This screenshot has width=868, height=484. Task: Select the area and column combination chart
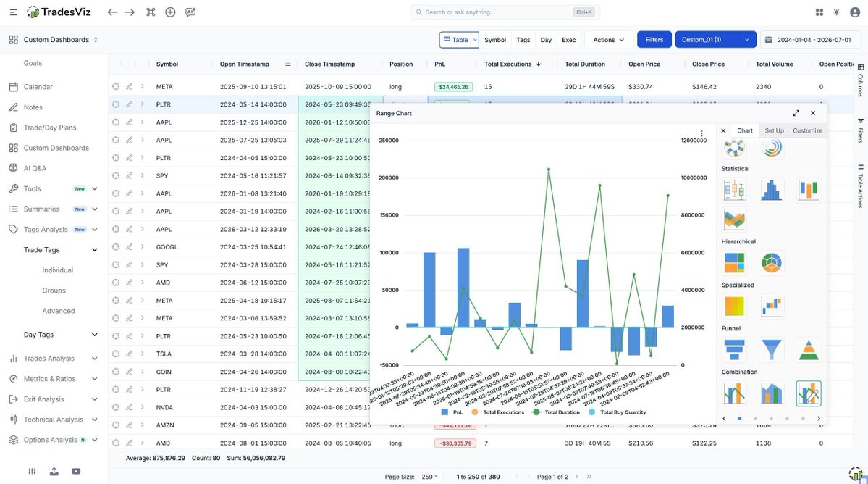771,393
